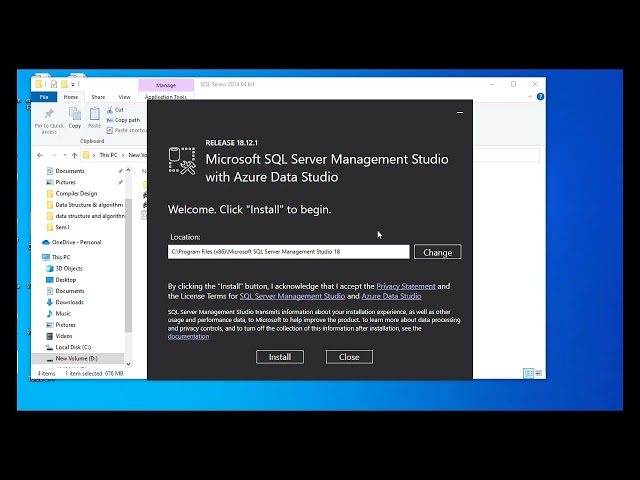This screenshot has width=640, height=480.
Task: Open the Customize Quick Access Toolbar dropdown
Action: point(73,84)
